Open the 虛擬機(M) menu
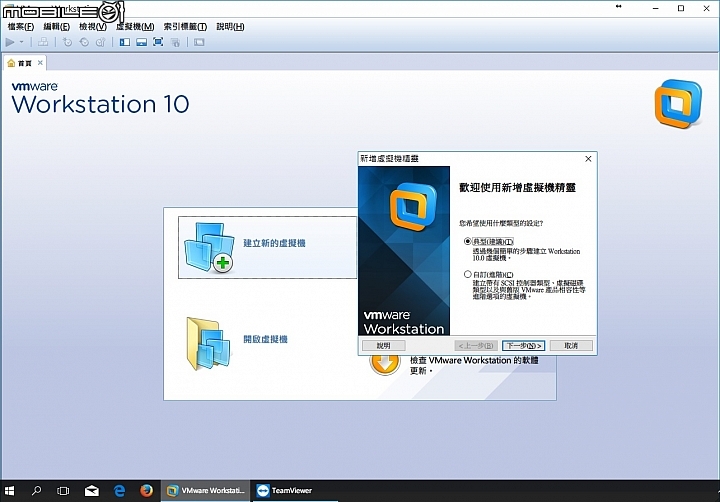Screen dimensions: 720x502 pyautogui.click(x=135, y=27)
